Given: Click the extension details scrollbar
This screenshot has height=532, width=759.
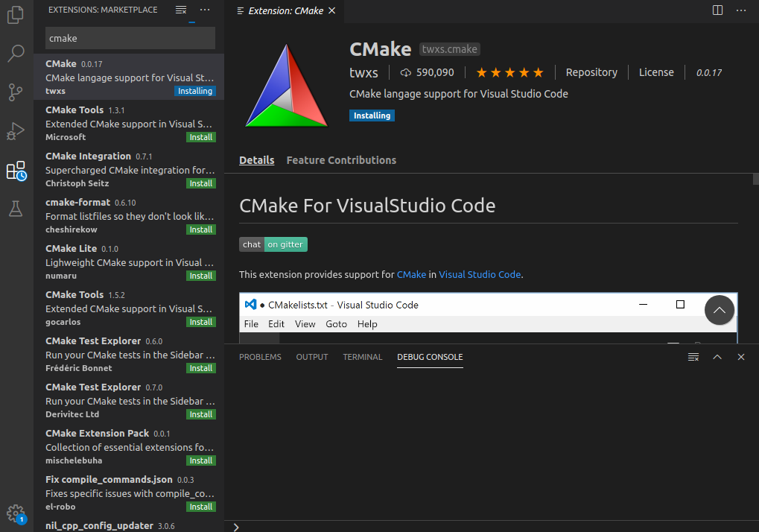Looking at the screenshot, I should [755, 179].
